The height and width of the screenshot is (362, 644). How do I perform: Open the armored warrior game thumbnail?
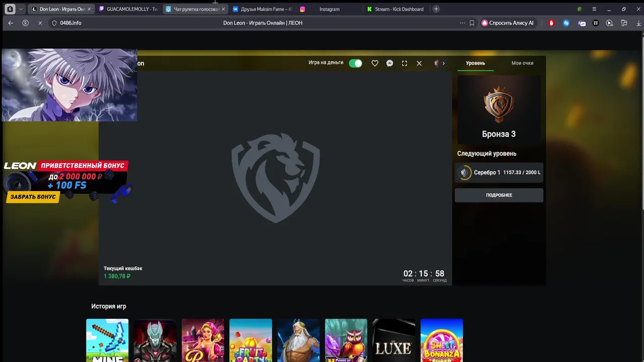coord(155,340)
